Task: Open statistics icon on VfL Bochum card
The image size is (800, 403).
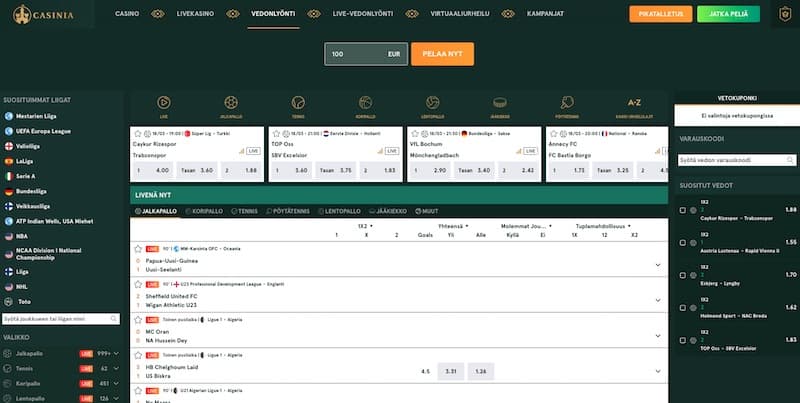Action: click(x=519, y=151)
